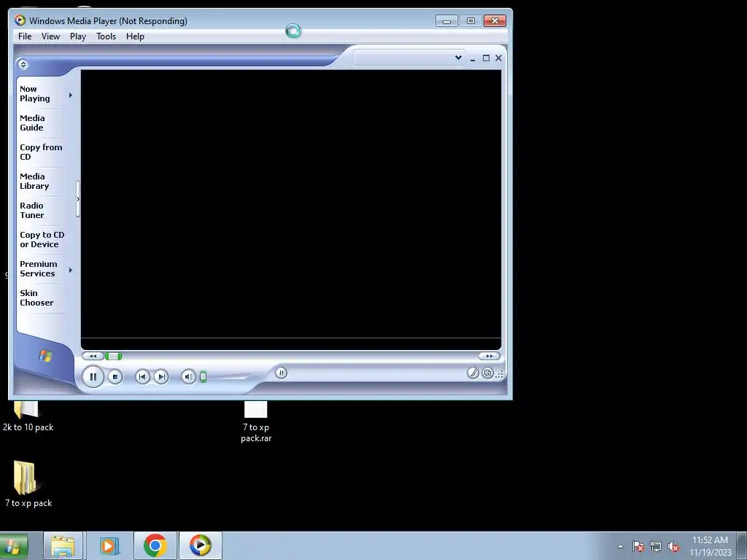Screen dimensions: 747x560
Task: Open the Now Playing tab
Action: click(35, 94)
